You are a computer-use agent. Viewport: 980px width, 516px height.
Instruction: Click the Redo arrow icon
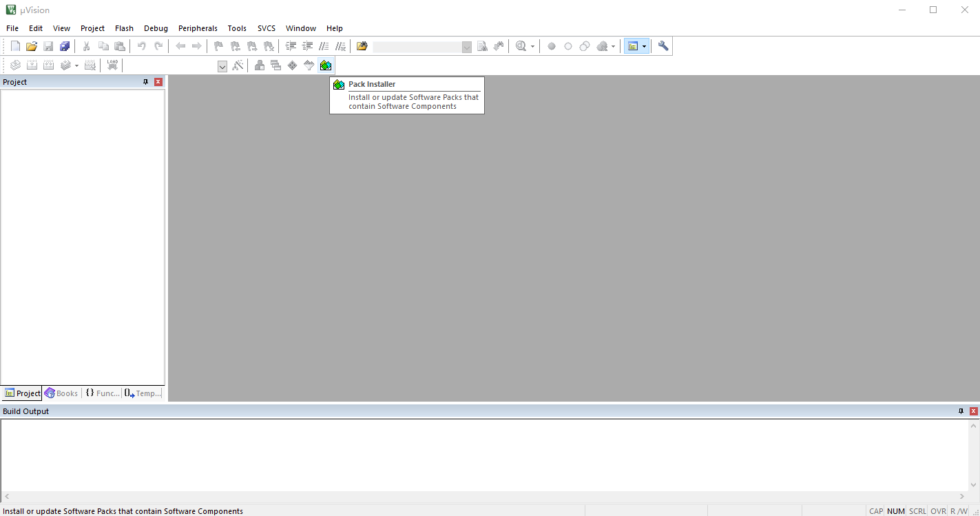(x=158, y=46)
